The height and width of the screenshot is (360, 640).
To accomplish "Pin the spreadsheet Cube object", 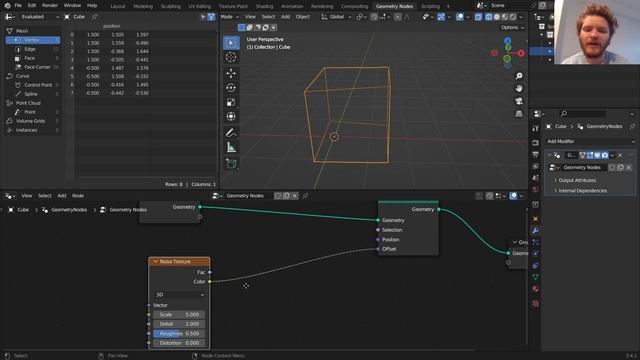I will coord(95,17).
